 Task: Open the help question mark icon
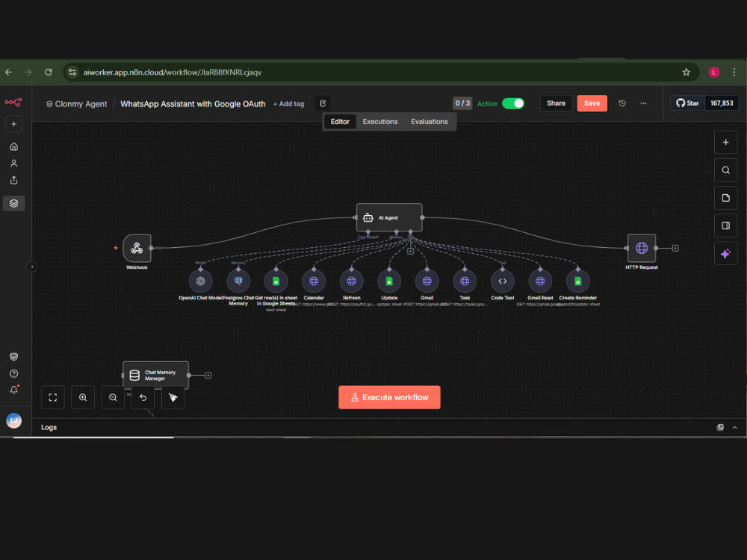coord(13,373)
